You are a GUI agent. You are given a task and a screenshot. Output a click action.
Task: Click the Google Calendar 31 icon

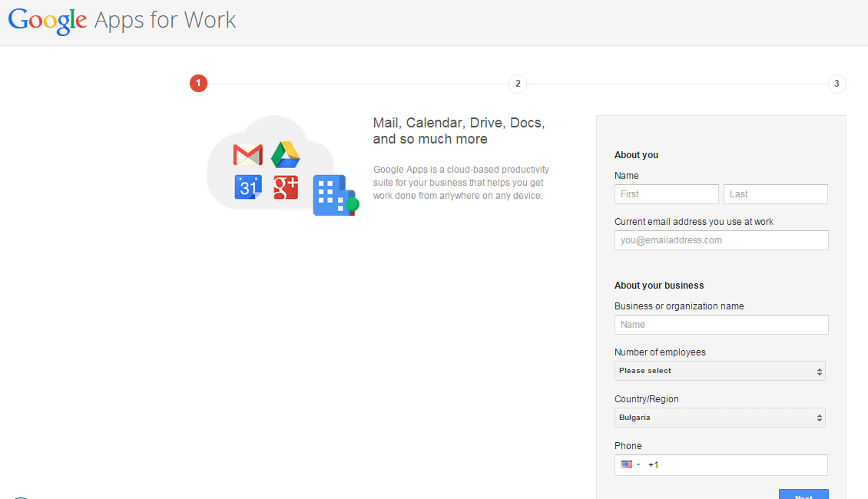tap(248, 187)
